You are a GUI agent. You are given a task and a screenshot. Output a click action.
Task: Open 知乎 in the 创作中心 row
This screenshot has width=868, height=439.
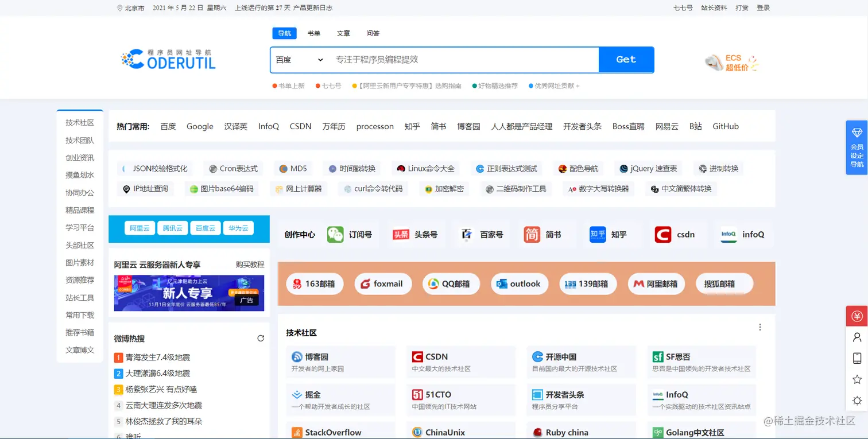point(608,234)
